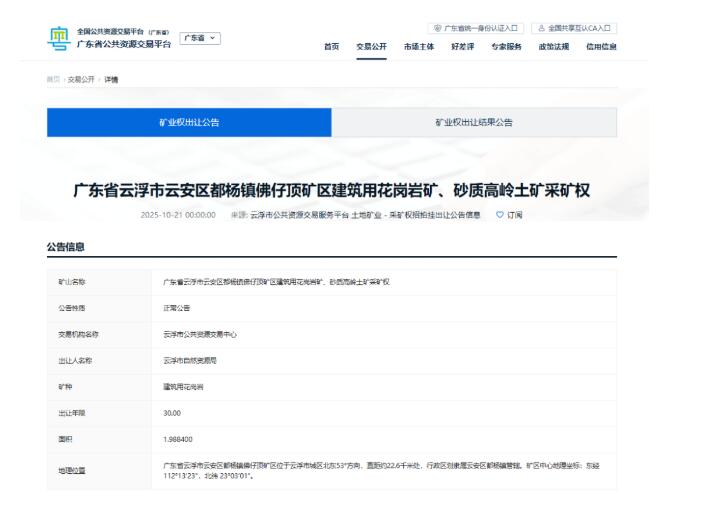
Task: Switch to 矿业权出让公告 tab
Action: click(x=189, y=122)
